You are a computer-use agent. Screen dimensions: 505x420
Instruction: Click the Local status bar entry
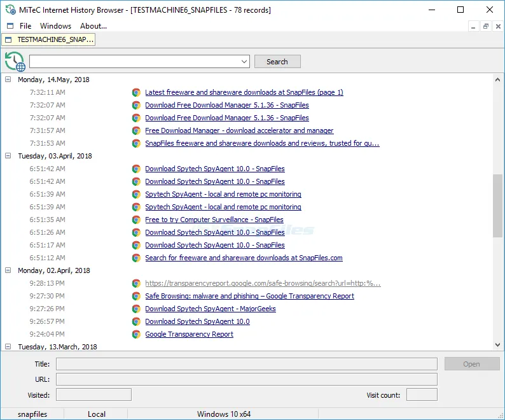click(x=96, y=414)
